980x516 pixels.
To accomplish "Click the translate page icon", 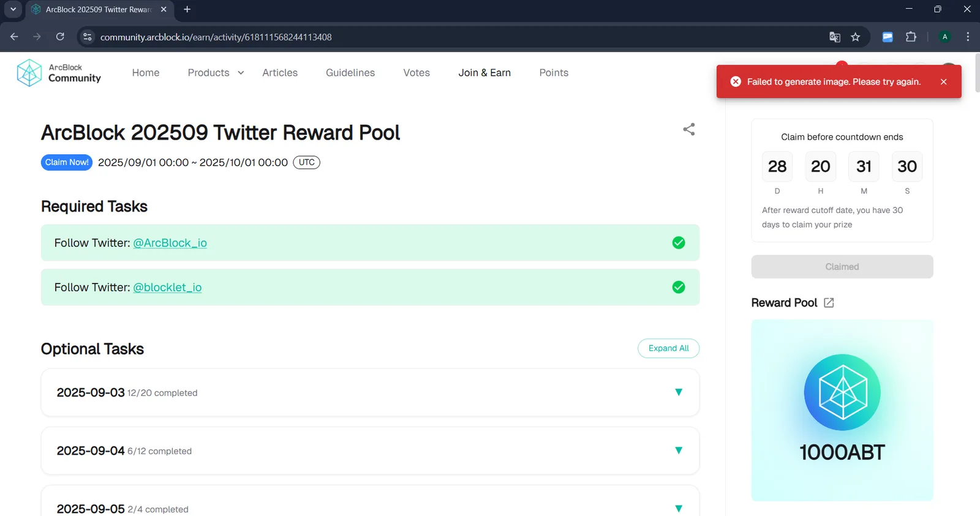I will click(x=835, y=37).
